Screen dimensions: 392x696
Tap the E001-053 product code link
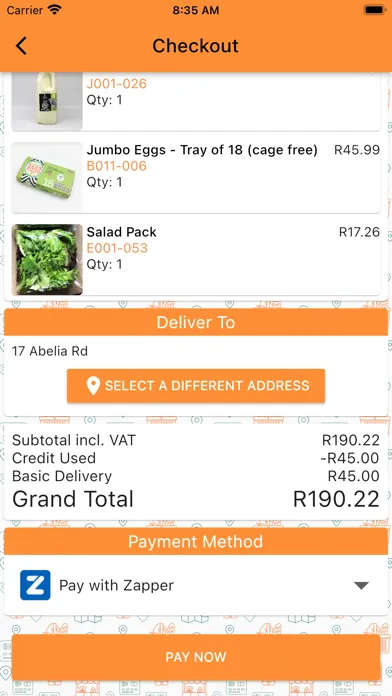click(117, 248)
